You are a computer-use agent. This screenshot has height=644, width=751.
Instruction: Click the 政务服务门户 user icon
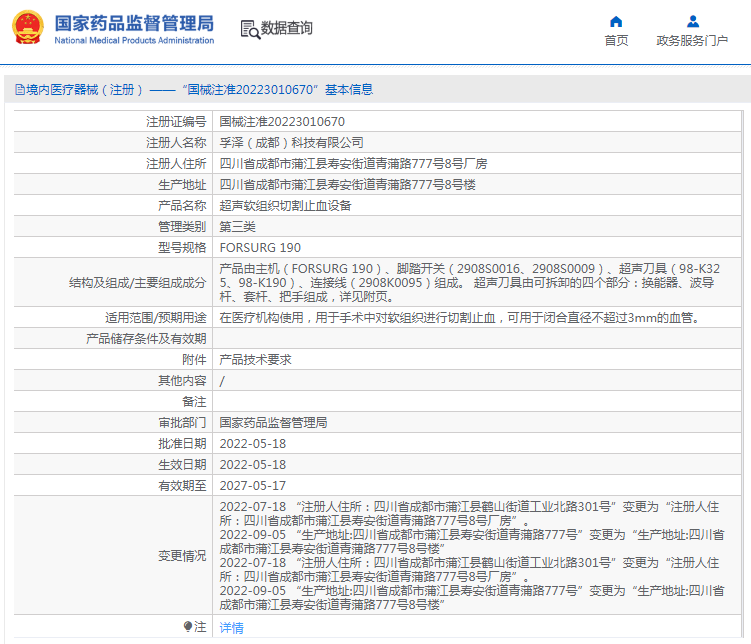[x=693, y=22]
